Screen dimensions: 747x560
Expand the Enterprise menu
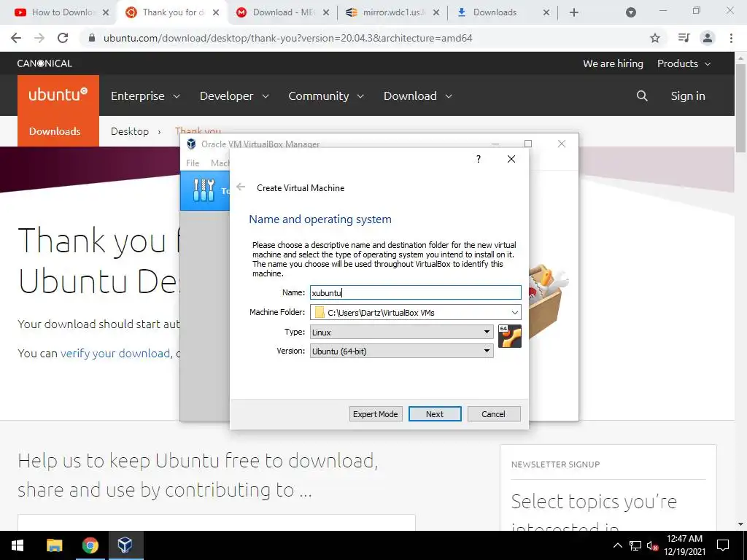pos(145,96)
